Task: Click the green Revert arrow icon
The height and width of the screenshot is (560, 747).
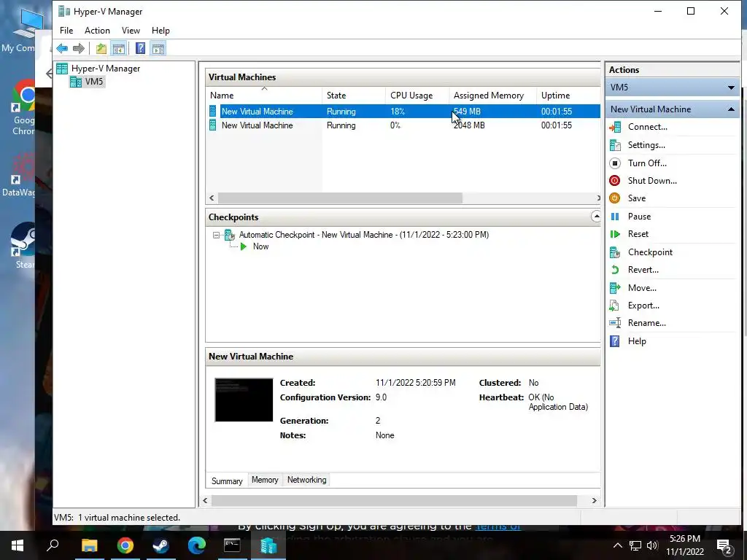Action: tap(615, 270)
